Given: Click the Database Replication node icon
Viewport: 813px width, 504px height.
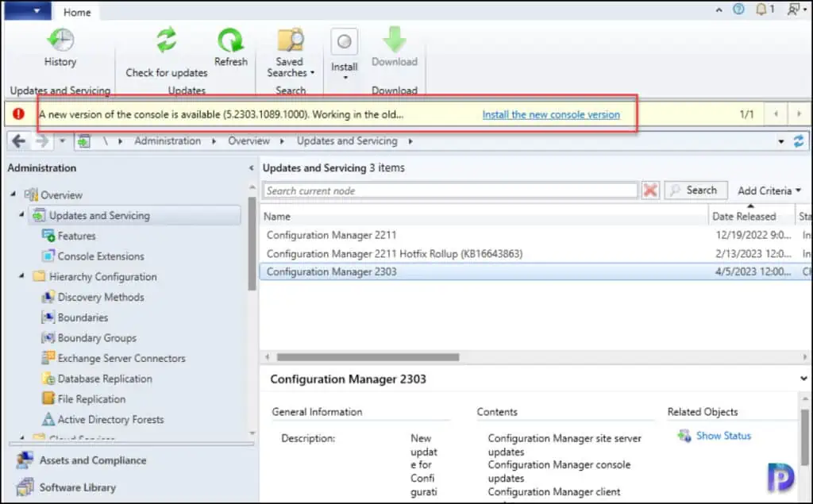Looking at the screenshot, I should (x=48, y=379).
